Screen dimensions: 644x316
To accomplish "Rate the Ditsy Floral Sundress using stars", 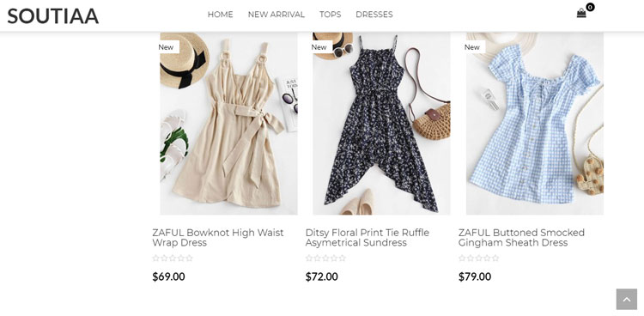I will click(x=325, y=258).
